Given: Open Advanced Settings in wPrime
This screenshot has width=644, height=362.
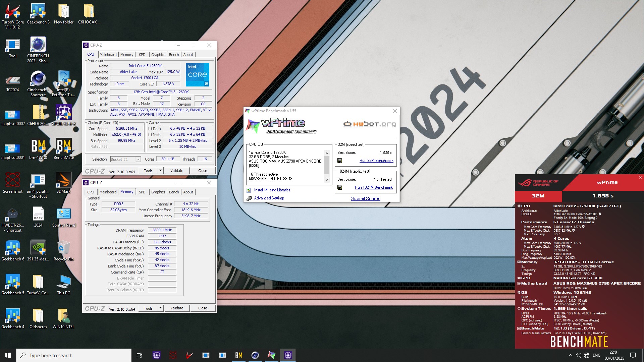Looking at the screenshot, I should (269, 198).
